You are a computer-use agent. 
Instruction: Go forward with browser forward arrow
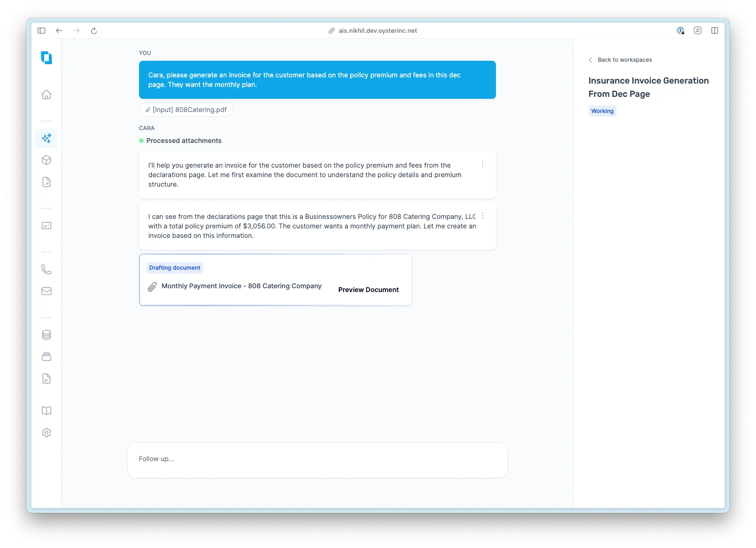pos(76,30)
